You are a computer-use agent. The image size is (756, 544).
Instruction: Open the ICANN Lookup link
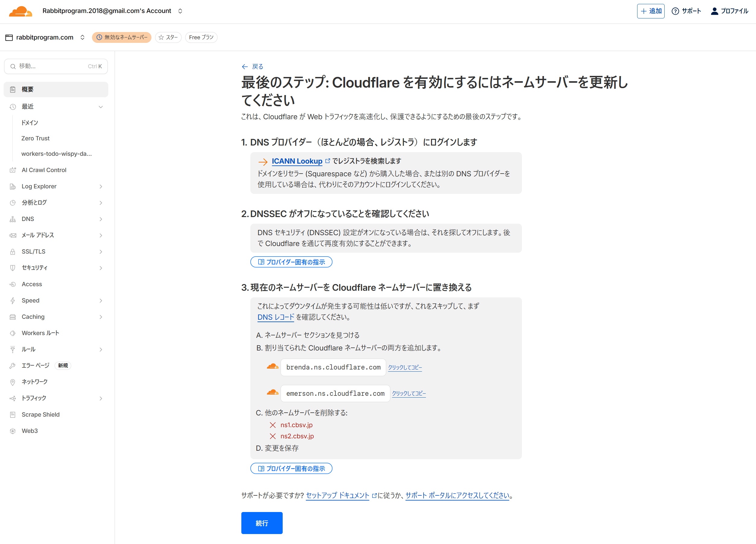(x=297, y=161)
